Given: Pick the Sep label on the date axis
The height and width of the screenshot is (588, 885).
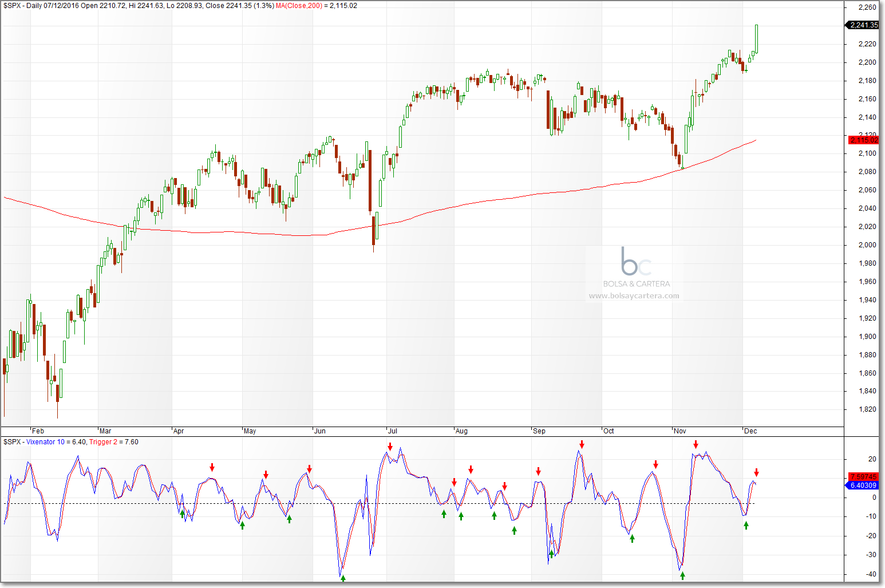Looking at the screenshot, I should [539, 431].
